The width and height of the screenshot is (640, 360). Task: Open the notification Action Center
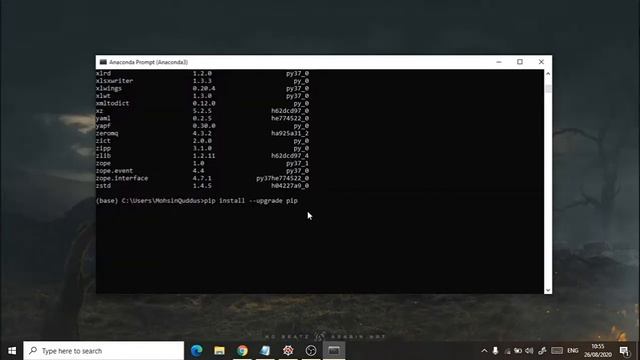click(624, 351)
